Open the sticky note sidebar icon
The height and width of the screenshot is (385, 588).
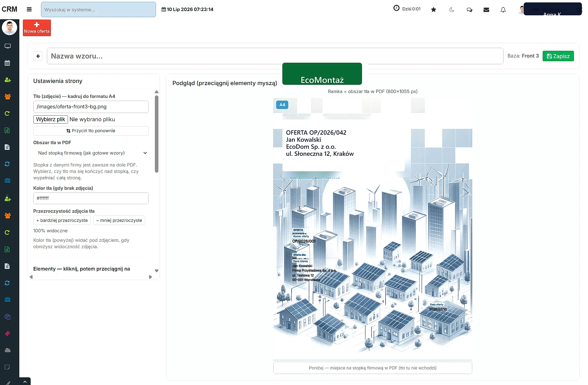(8, 367)
